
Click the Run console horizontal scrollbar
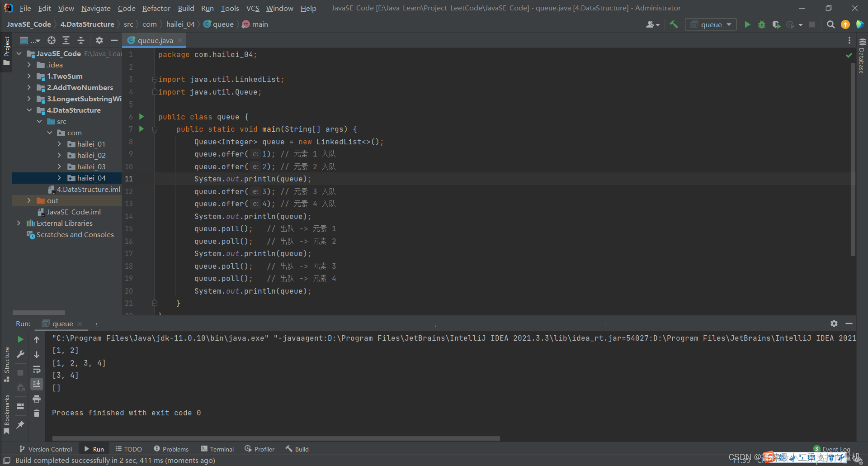(x=276, y=438)
